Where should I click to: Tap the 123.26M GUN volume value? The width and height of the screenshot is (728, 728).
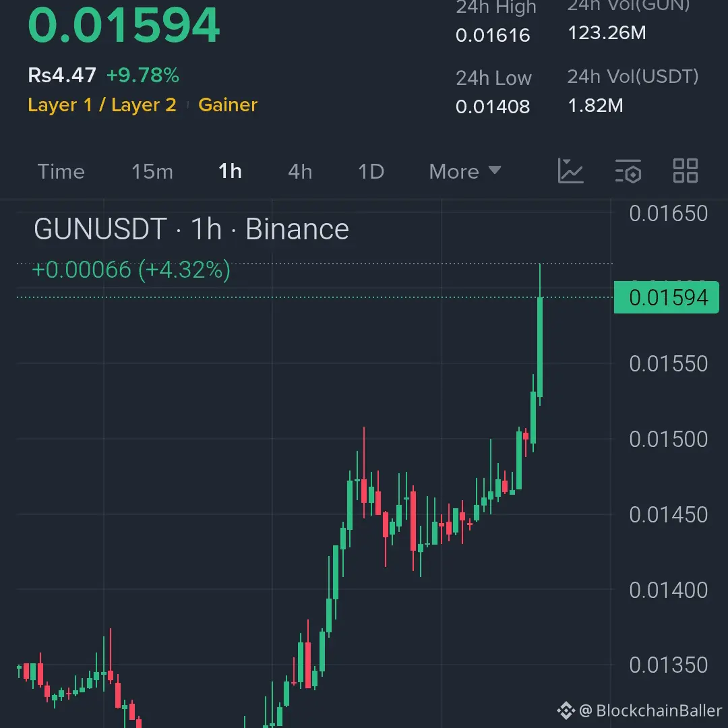coord(607,33)
